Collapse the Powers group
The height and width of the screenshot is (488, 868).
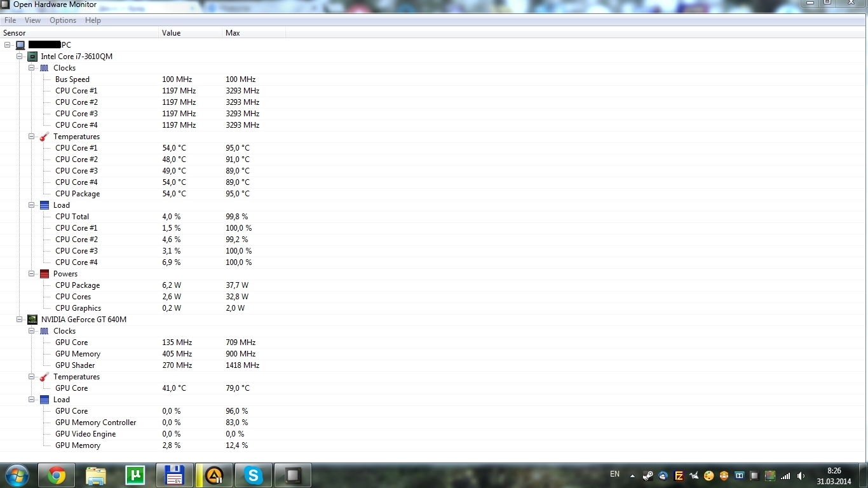32,274
